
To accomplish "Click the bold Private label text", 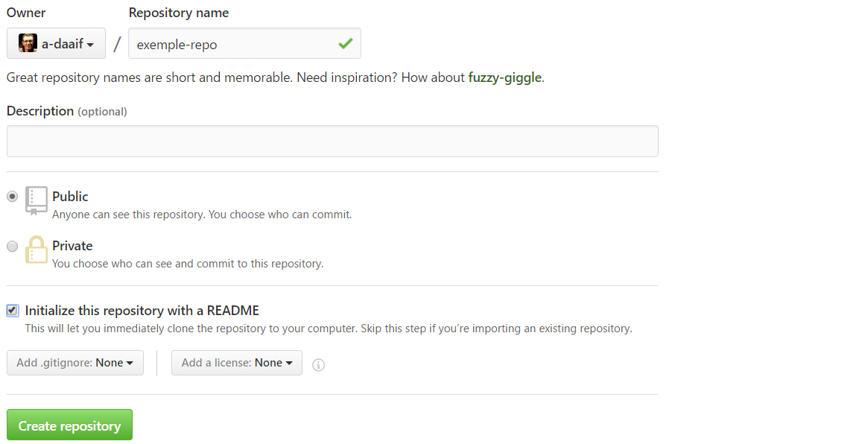I will (72, 246).
